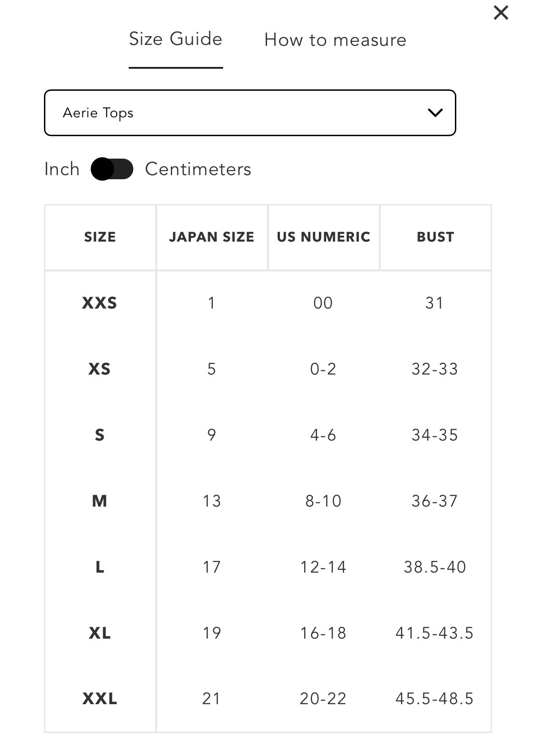
Task: Click the BUST column header
Action: coord(435,237)
